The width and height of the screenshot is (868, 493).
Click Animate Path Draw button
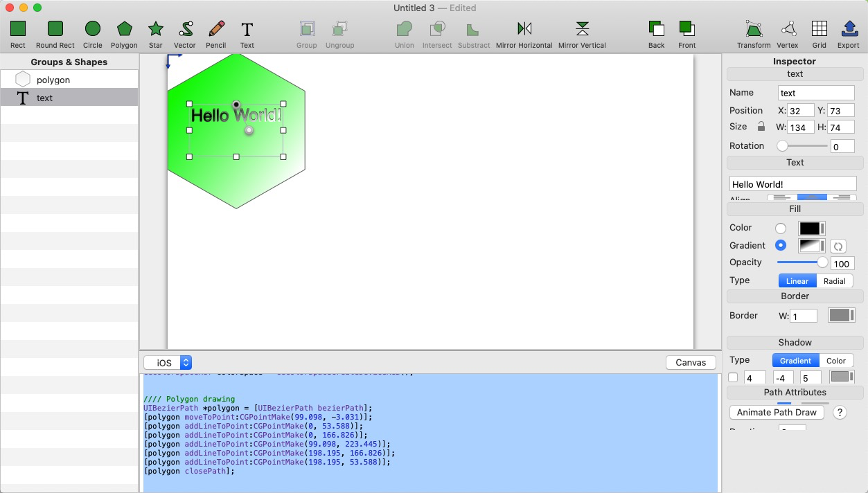point(777,413)
